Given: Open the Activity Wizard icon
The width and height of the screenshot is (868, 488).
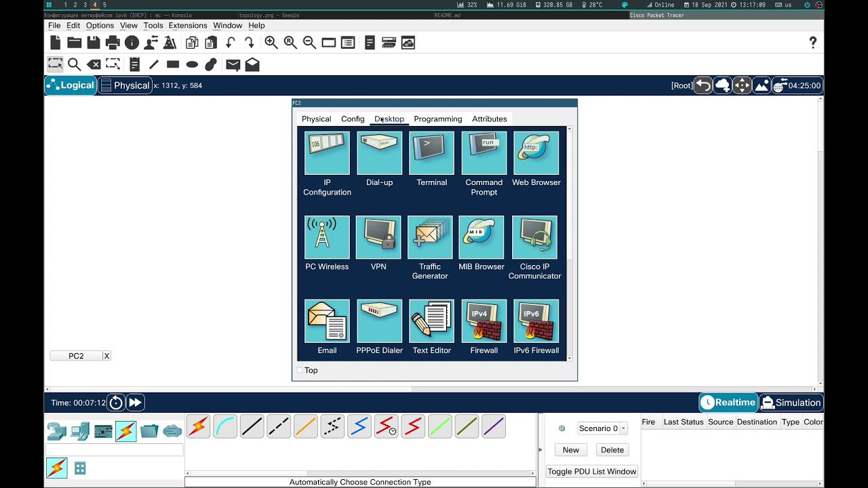Looking at the screenshot, I should pos(170,43).
